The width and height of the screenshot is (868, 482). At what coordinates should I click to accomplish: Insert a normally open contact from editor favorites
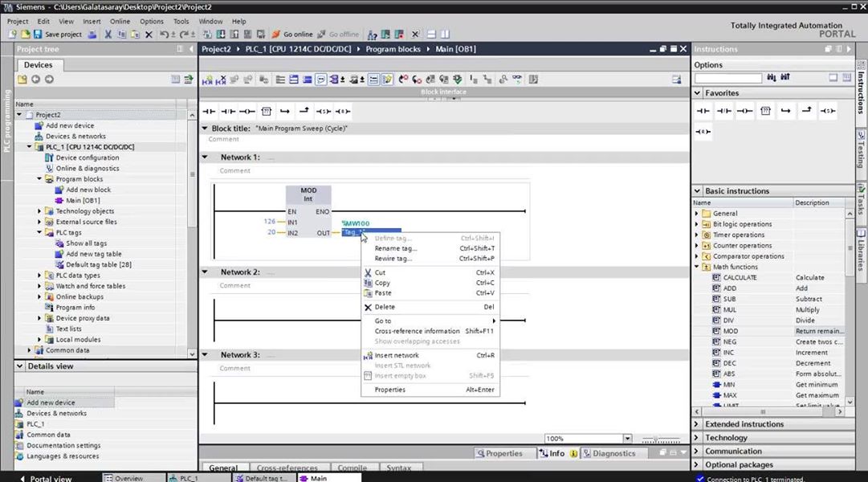[x=210, y=112]
